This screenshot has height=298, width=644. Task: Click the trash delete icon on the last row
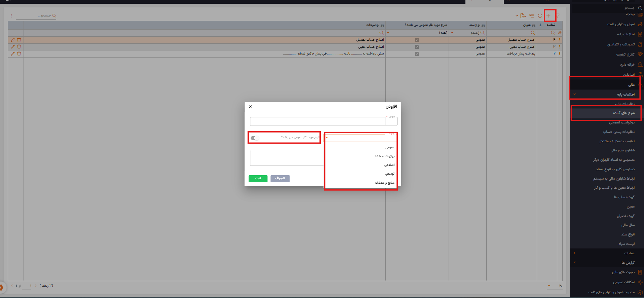tap(19, 54)
